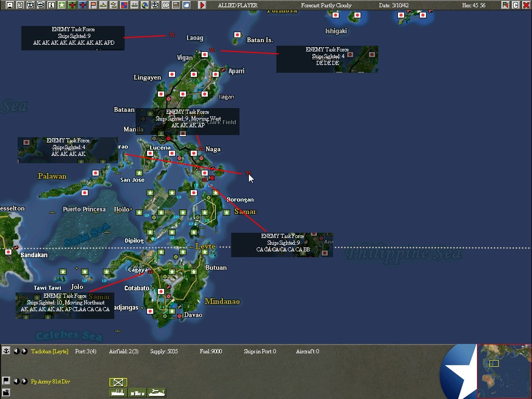
Task: Click the world minimap thumbnail
Action: tap(504, 371)
